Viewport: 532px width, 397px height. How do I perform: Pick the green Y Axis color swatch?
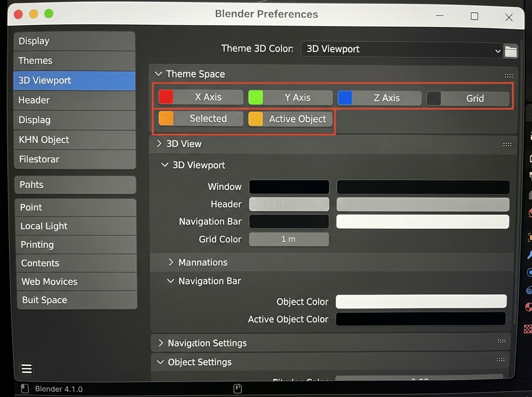coord(256,97)
